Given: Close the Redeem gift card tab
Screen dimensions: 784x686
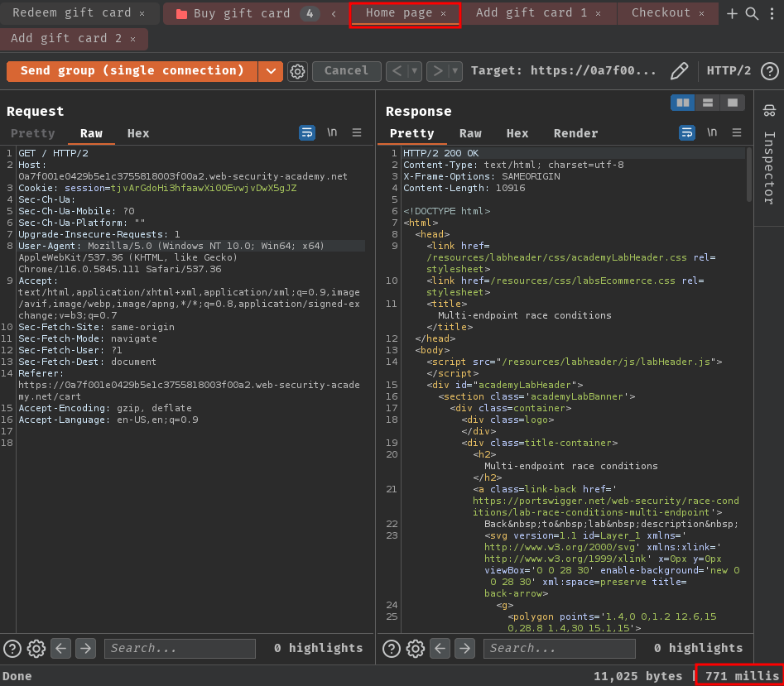Looking at the screenshot, I should coord(142,14).
